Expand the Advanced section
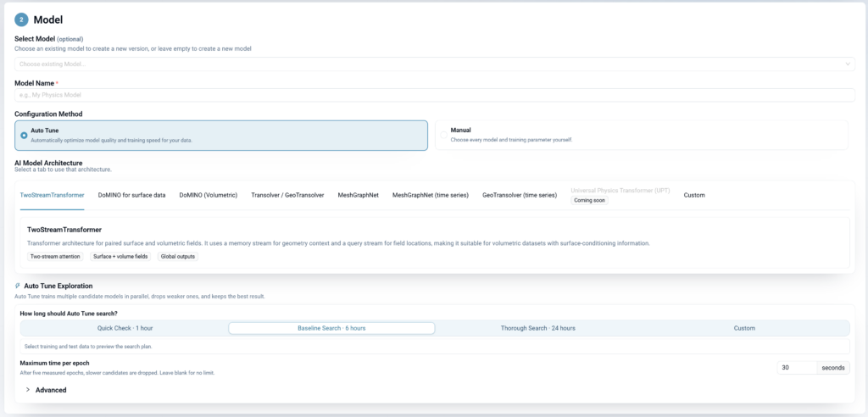 pos(46,390)
